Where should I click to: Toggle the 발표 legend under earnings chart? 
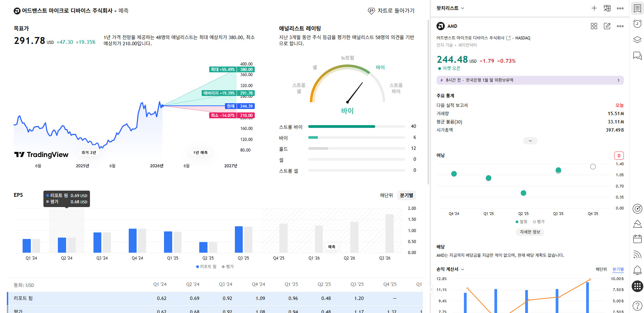point(521,222)
